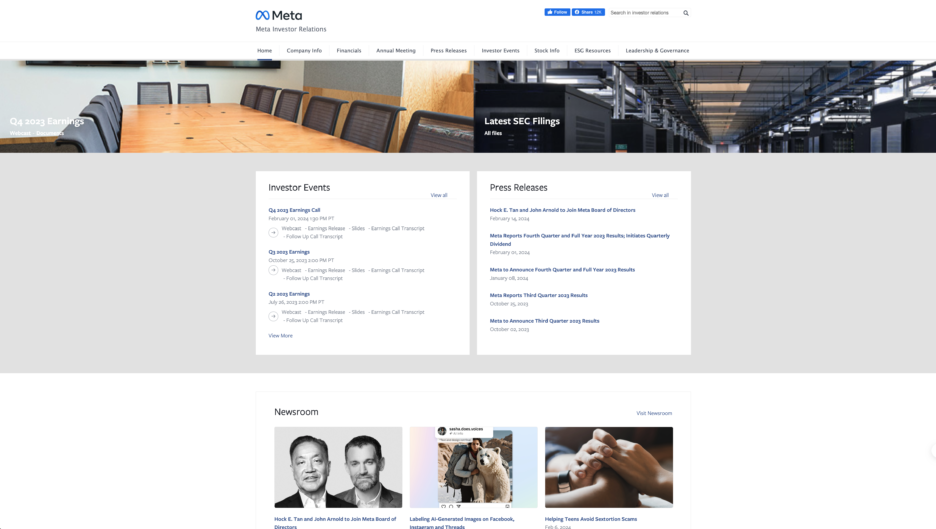Click the arrow icon beside Q3 2023 Earnings
Image resolution: width=936 pixels, height=529 pixels.
(x=273, y=270)
